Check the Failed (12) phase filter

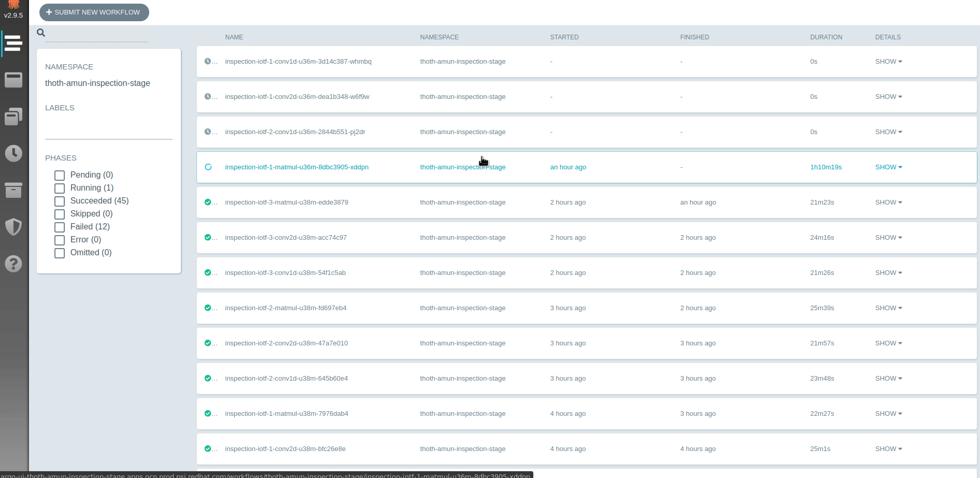[x=60, y=227]
